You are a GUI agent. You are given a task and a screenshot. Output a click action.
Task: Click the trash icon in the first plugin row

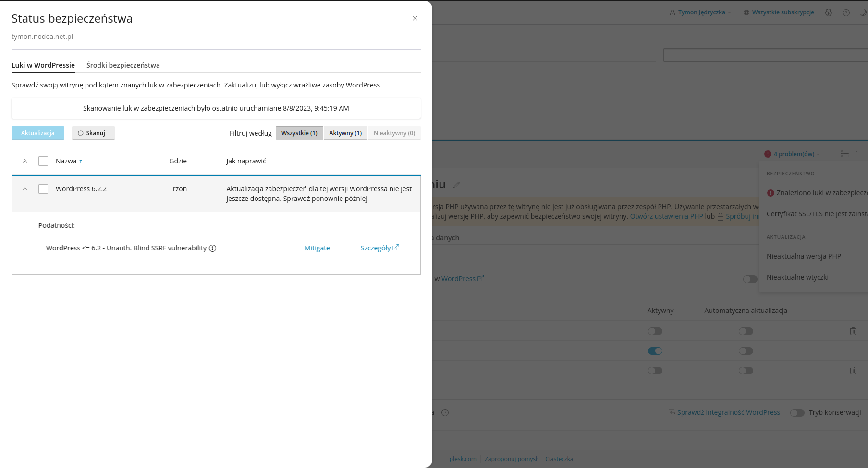(x=853, y=331)
